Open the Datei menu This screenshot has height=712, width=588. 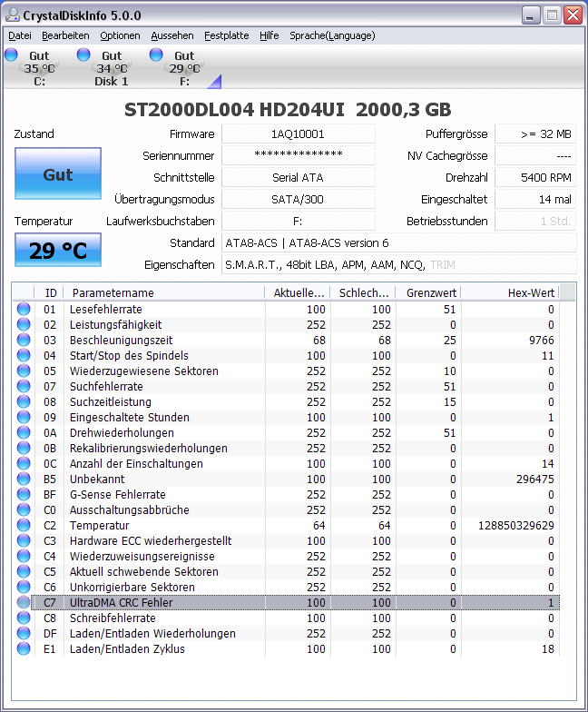click(x=20, y=35)
